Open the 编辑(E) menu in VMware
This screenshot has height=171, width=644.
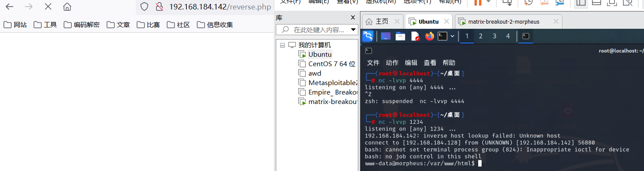[x=319, y=2]
